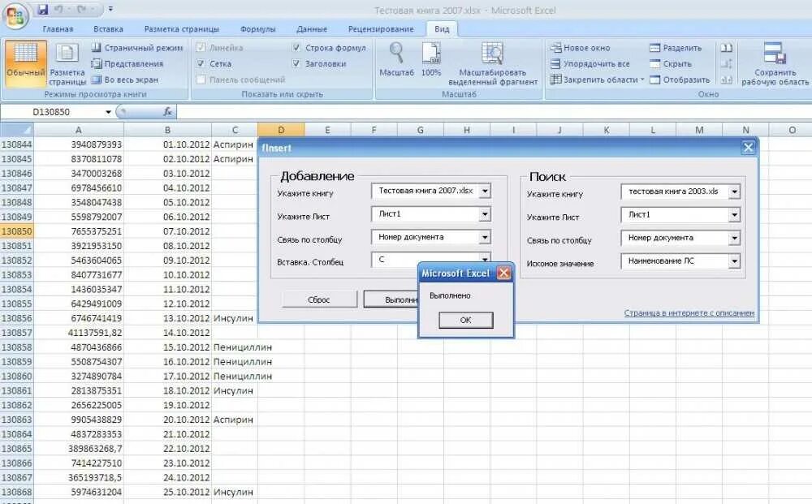812x504 pixels.
Task: Close the fInsert dialog
Action: [x=748, y=148]
